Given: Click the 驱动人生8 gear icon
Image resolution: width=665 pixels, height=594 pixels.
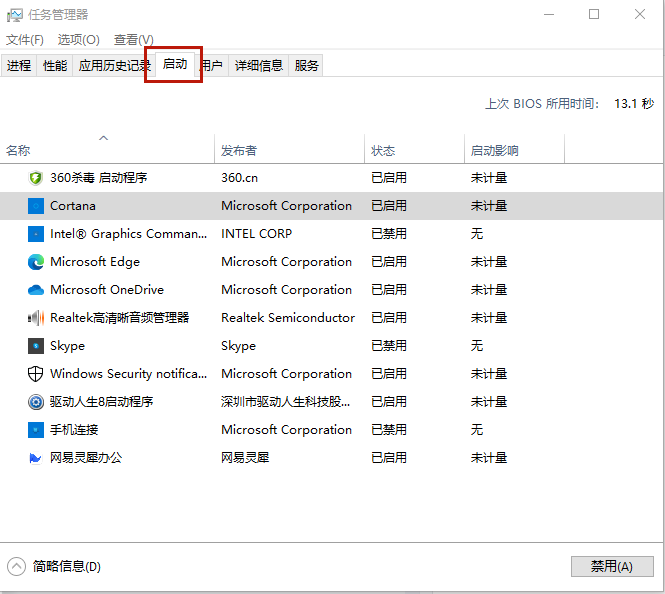Looking at the screenshot, I should [36, 402].
